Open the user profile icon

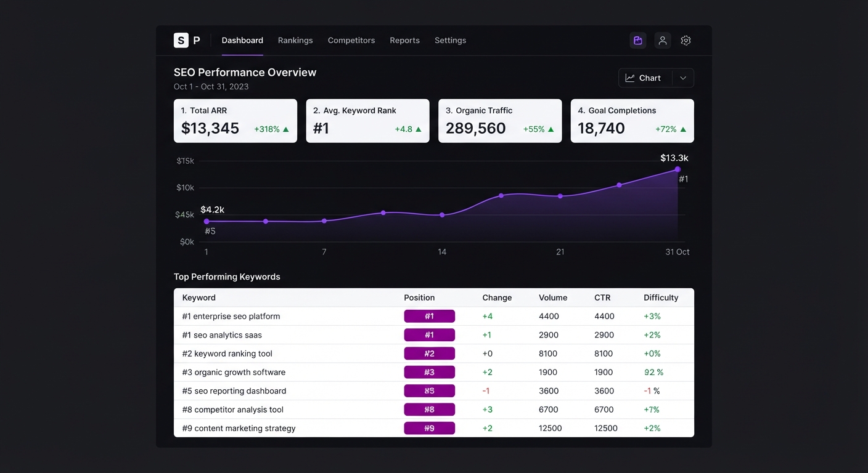663,41
